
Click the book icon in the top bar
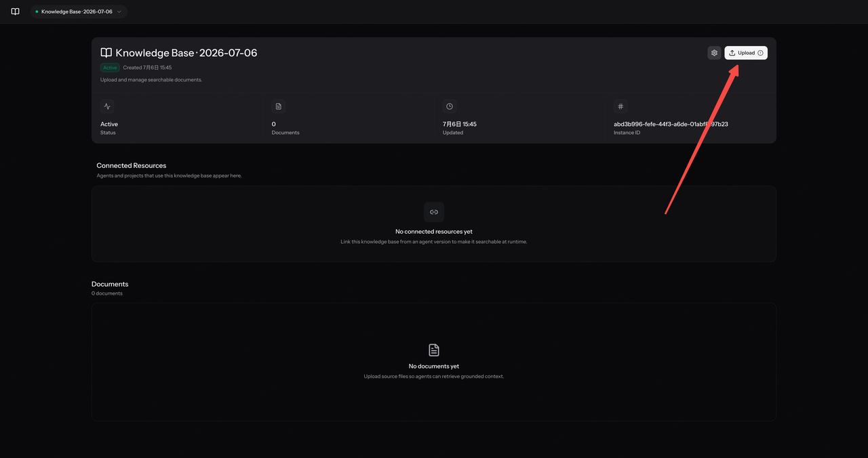15,12
